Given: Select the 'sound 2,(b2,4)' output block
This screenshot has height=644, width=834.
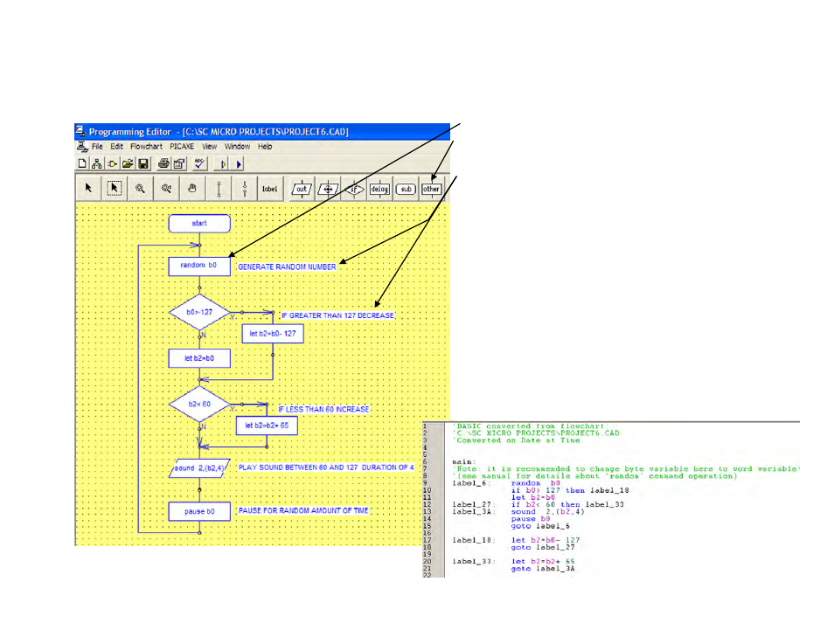Looking at the screenshot, I should tap(199, 468).
